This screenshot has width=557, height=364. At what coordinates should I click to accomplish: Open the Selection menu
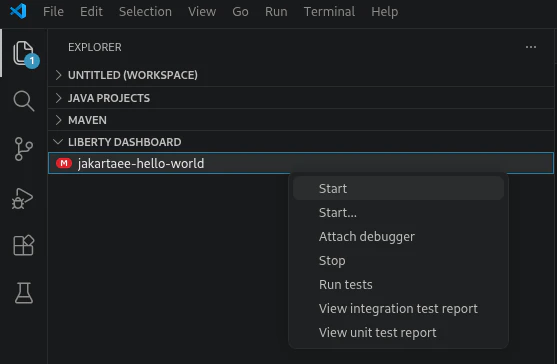(x=145, y=12)
